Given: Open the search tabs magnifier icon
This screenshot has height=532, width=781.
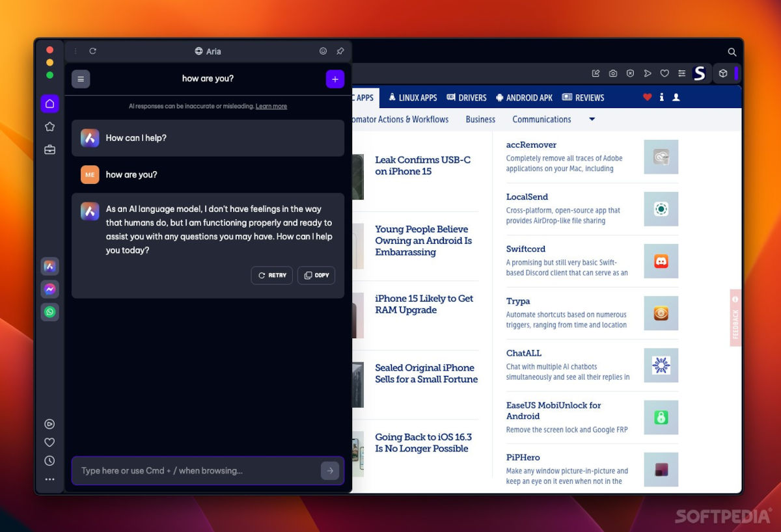Looking at the screenshot, I should point(732,52).
